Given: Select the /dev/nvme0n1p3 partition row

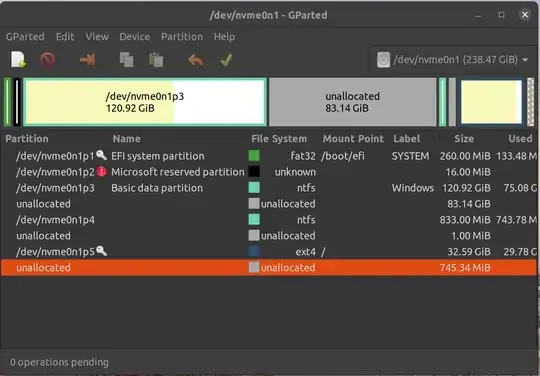Looking at the screenshot, I should tap(269, 188).
